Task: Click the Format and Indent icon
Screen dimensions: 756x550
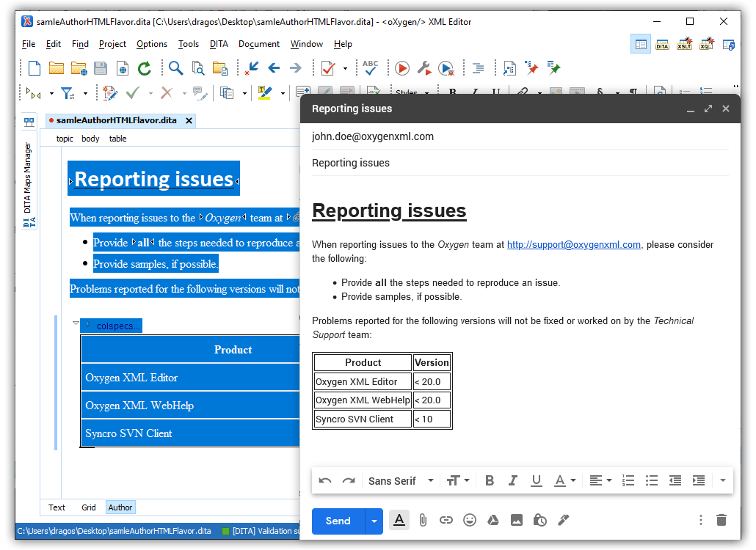Action: 478,68
